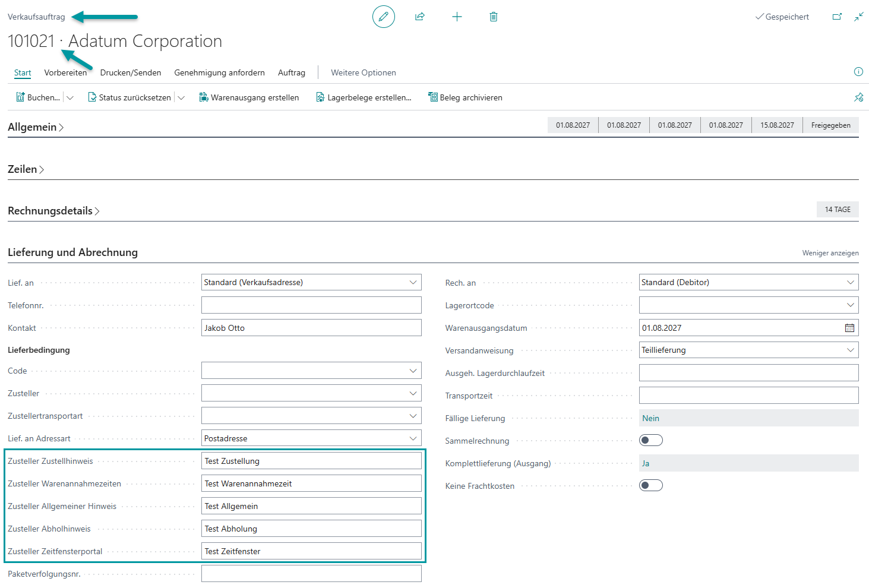Expand the Zeilen section
The width and height of the screenshot is (869, 588).
click(26, 169)
